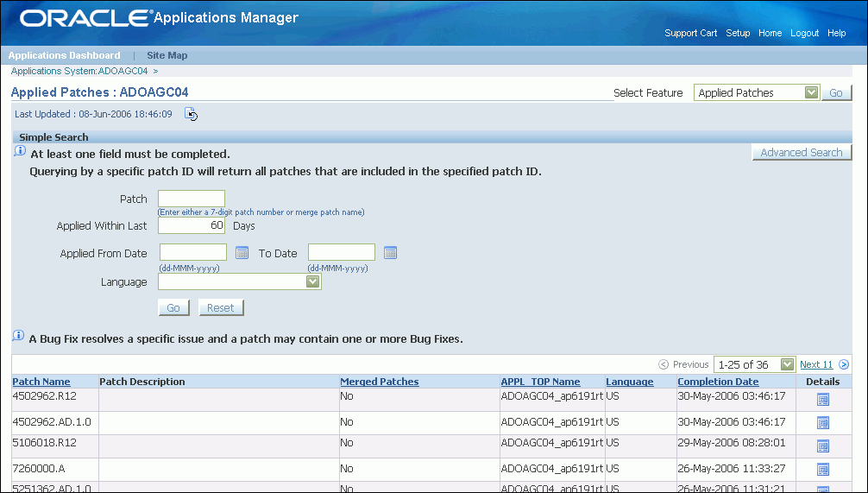Open calendar picker for Applied From Date
This screenshot has height=493, width=868.
point(242,253)
